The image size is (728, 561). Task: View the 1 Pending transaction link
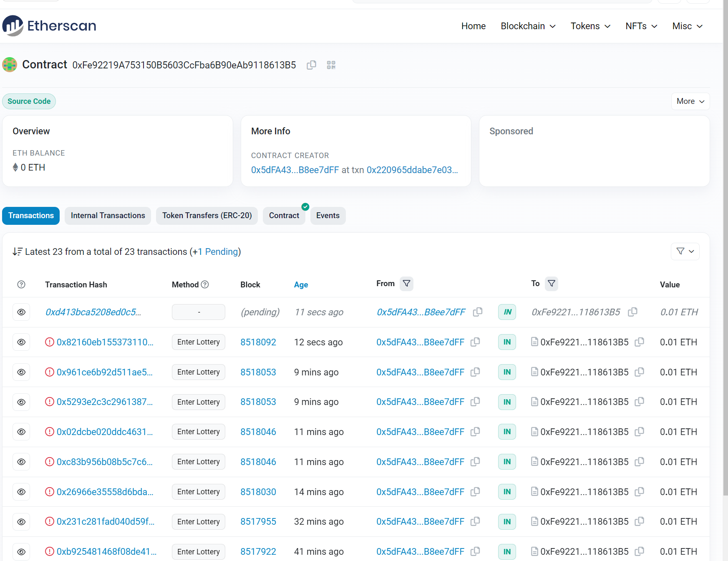218,252
